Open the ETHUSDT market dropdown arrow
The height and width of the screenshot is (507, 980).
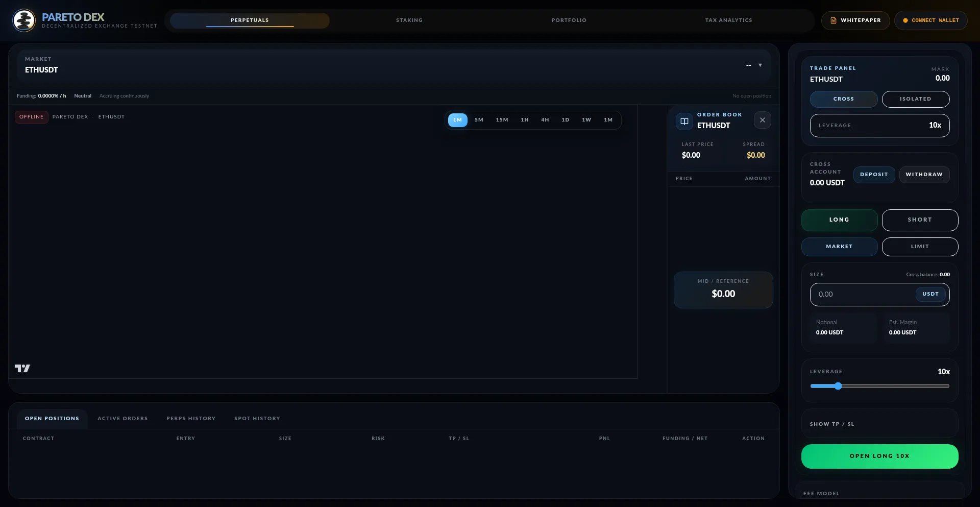[x=760, y=65]
